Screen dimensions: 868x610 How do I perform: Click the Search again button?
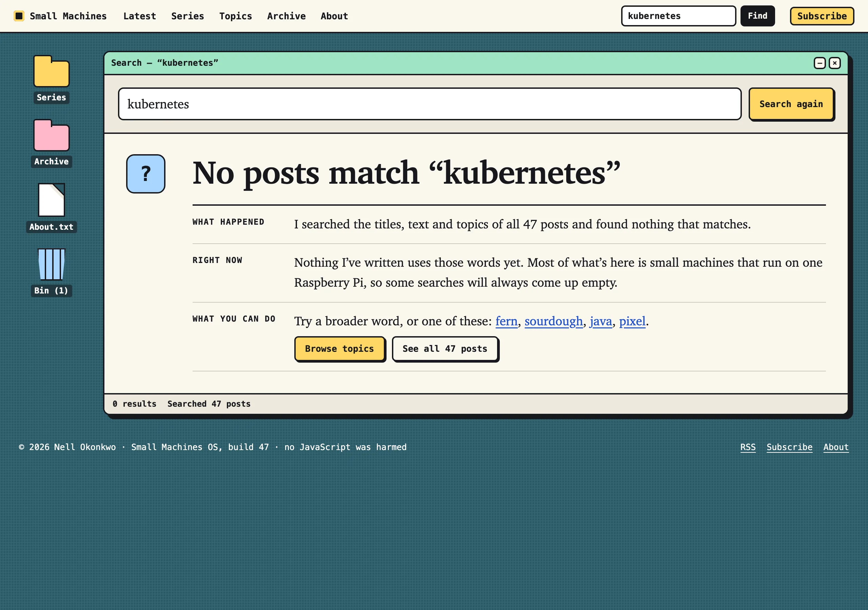(x=791, y=104)
